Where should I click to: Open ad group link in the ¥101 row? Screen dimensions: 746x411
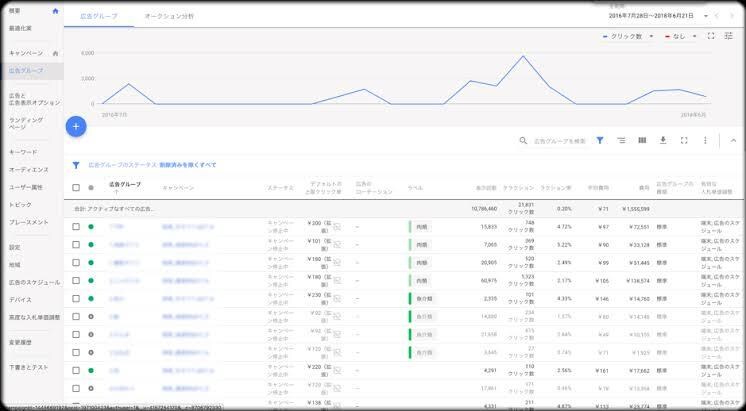124,245
